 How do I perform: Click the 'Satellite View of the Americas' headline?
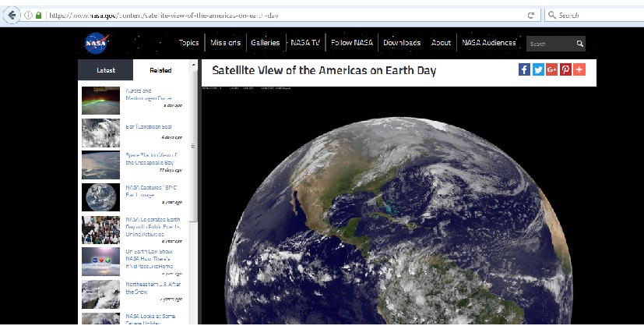[x=324, y=70]
